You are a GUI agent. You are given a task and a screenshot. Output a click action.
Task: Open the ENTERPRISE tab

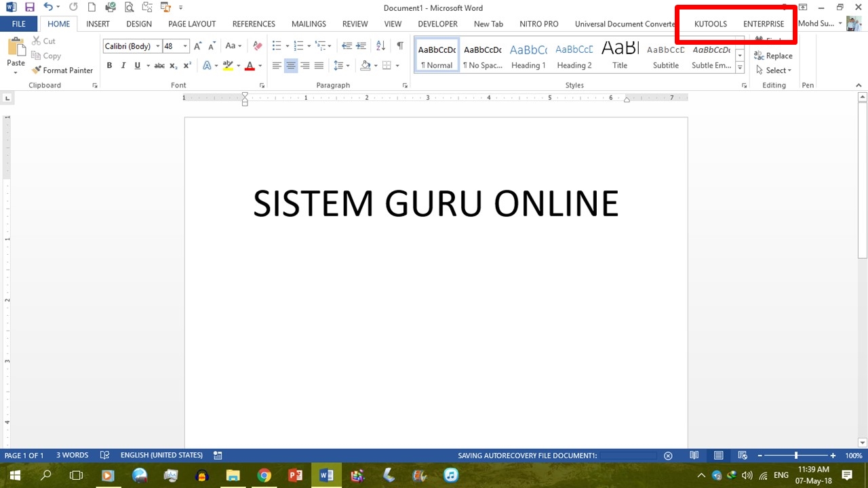pyautogui.click(x=764, y=24)
